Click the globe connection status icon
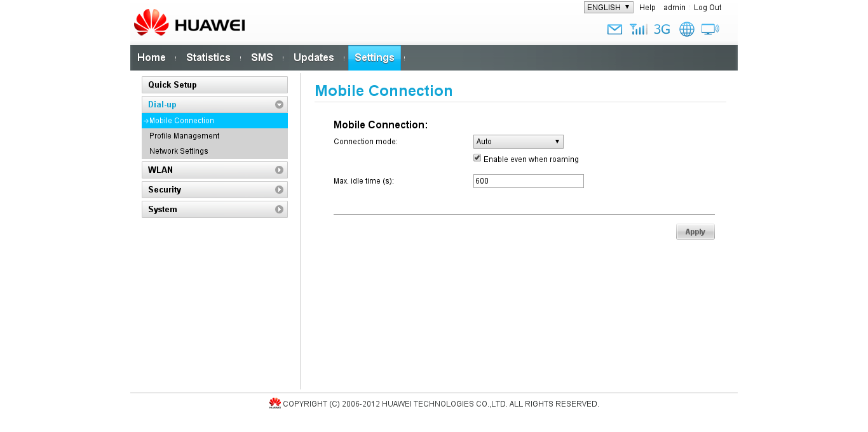 [x=687, y=29]
